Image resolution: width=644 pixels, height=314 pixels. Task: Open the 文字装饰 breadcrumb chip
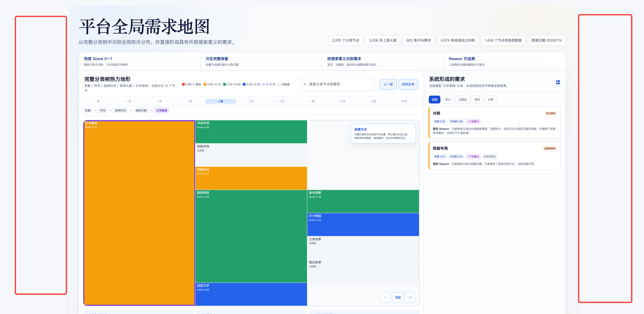[162, 110]
